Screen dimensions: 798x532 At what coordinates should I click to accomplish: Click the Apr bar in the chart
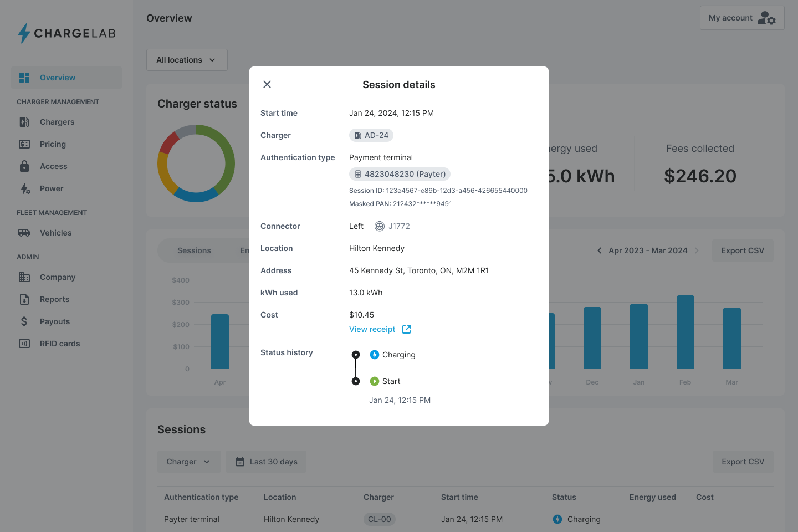tap(220, 341)
